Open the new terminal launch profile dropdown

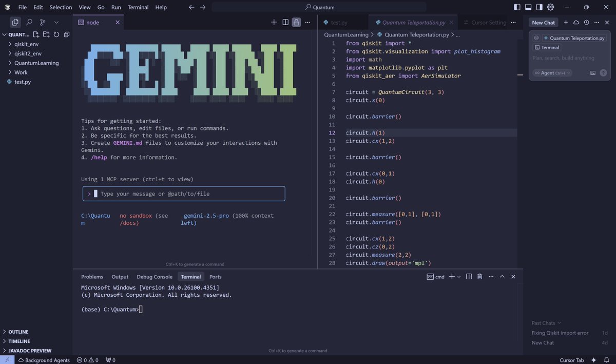coord(459,277)
